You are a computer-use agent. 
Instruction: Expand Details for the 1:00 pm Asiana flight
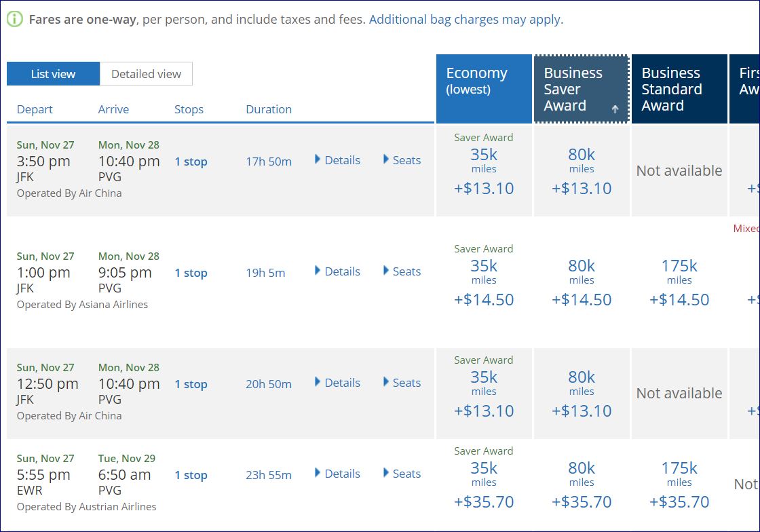coord(337,271)
